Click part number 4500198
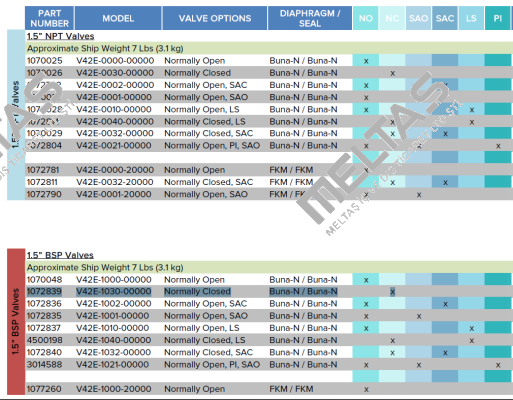This screenshot has width=513, height=400. (x=44, y=340)
